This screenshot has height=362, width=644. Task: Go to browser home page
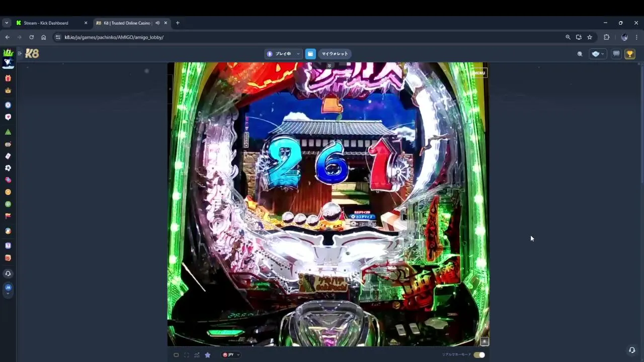[x=43, y=37]
